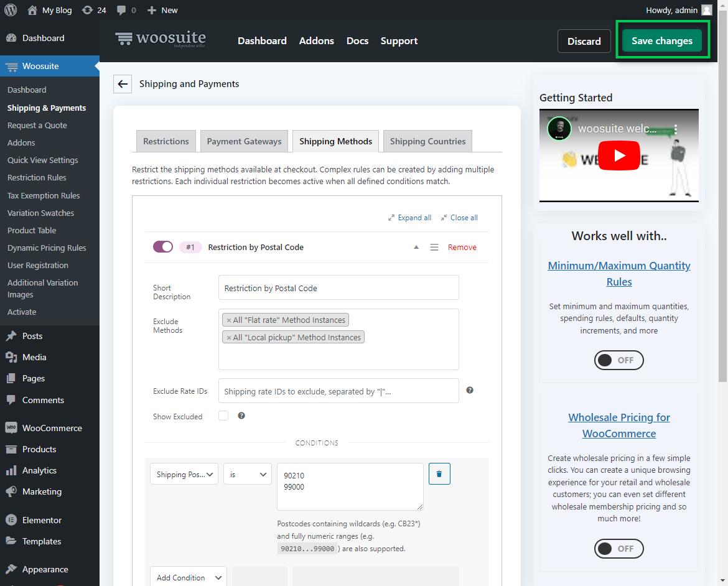Open the 'is' operator dropdown

[248, 474]
